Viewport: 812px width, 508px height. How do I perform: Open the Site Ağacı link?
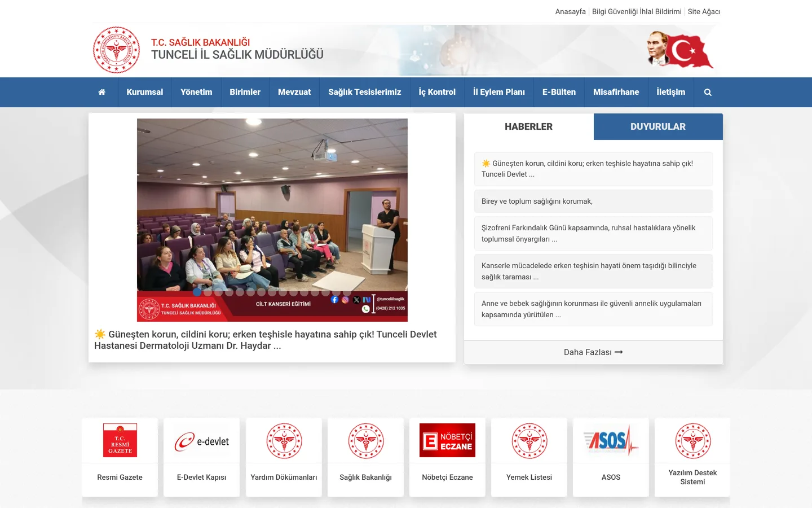[704, 12]
